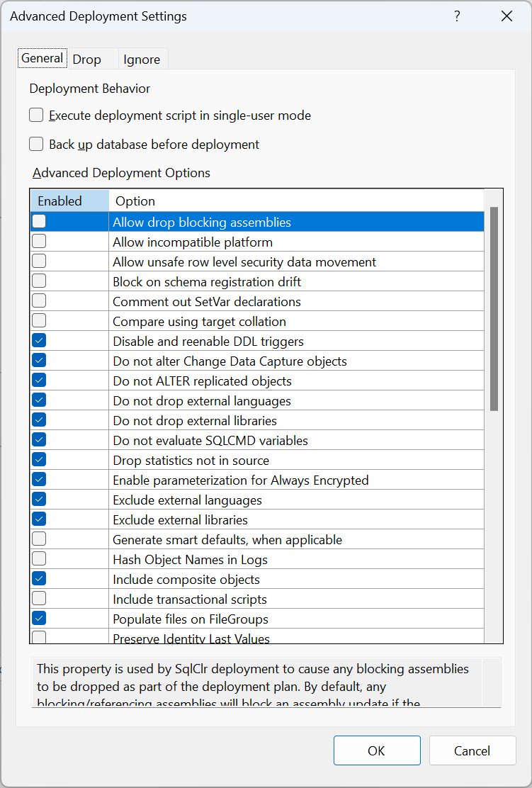Enable Generate smart defaults, when applicable
This screenshot has width=532, height=788.
click(39, 539)
